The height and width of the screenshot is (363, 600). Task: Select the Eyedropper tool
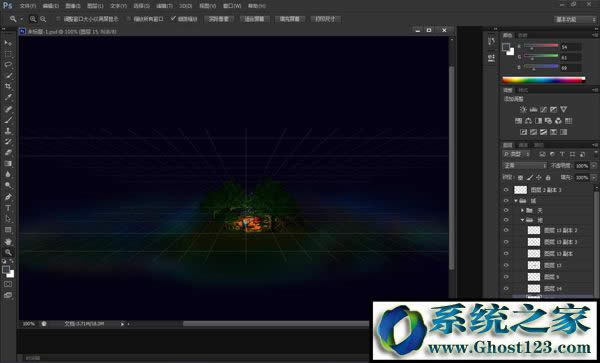pyautogui.click(x=8, y=98)
